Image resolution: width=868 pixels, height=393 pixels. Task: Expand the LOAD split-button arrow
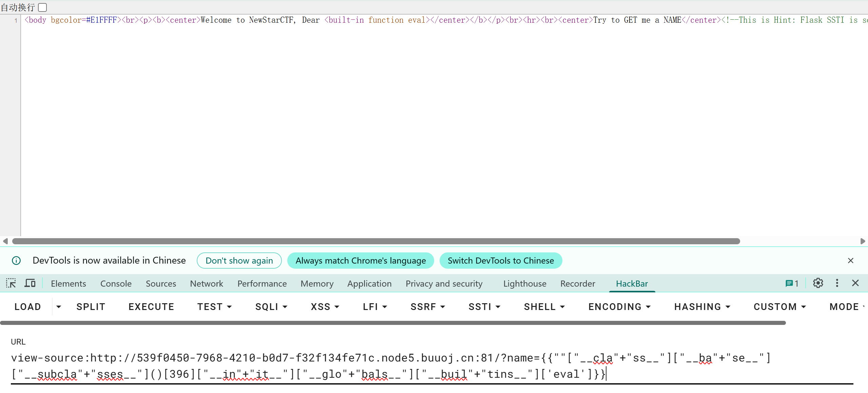click(x=59, y=307)
